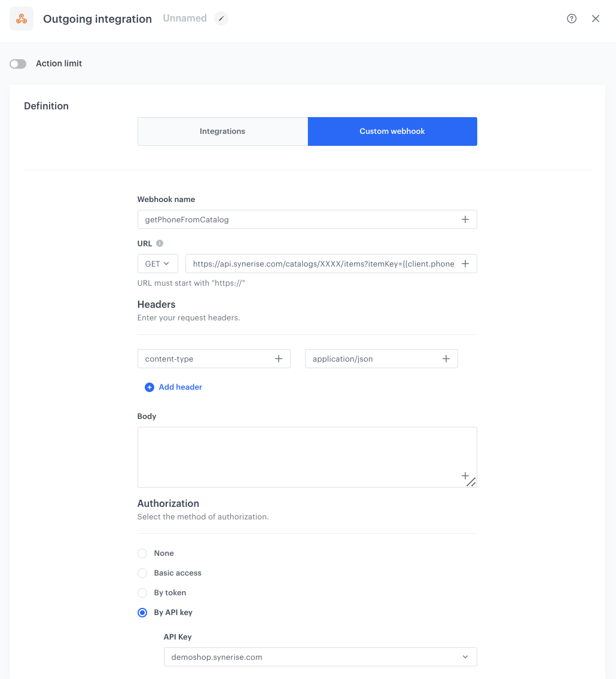Click the plus icon beside application/json
Screen dimensions: 616x679
[446, 359]
